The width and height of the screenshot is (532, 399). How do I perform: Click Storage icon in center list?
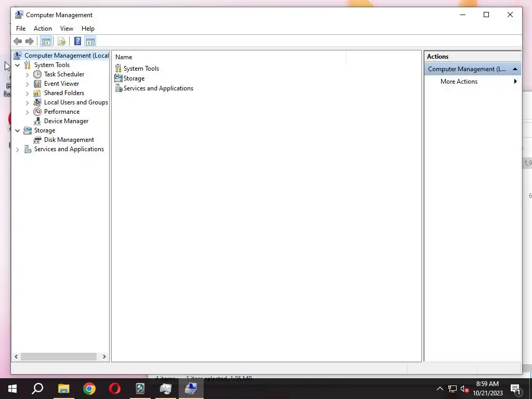[x=118, y=78]
